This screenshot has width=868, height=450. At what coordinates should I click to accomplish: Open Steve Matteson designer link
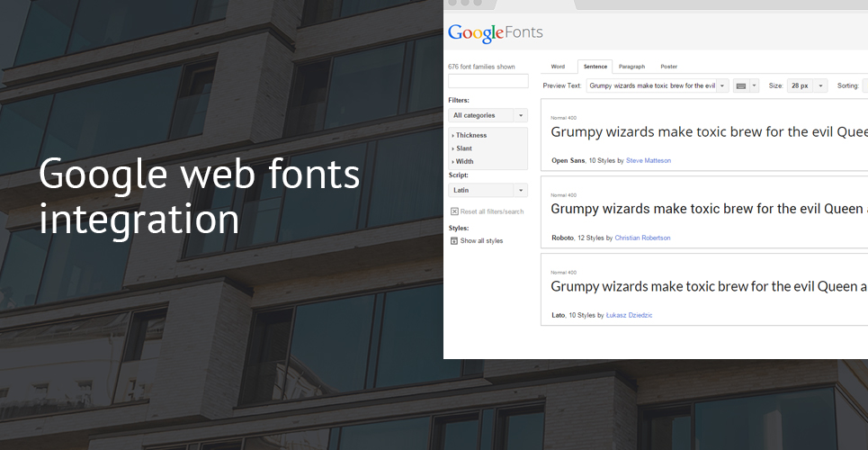(x=649, y=161)
